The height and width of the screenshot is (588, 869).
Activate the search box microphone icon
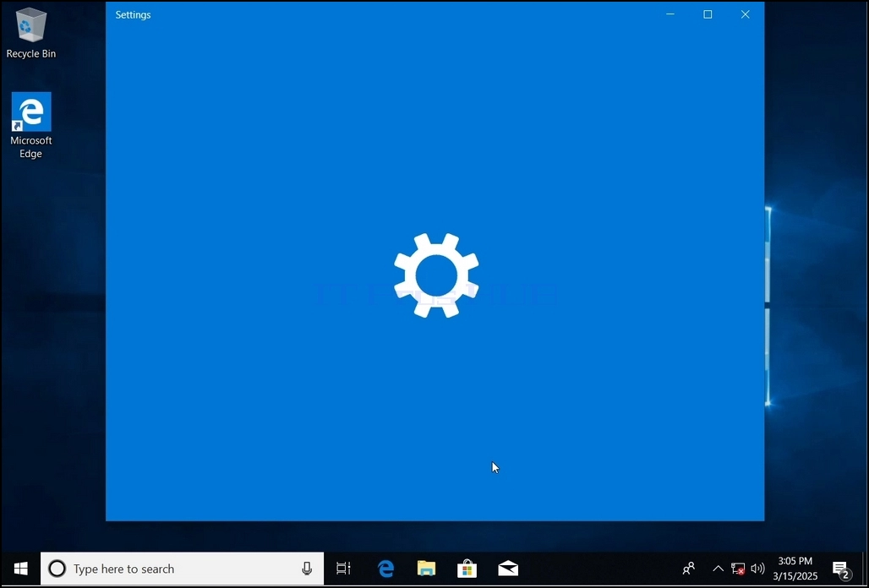tap(307, 569)
